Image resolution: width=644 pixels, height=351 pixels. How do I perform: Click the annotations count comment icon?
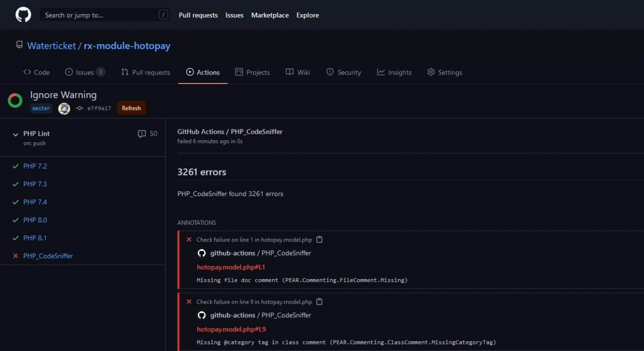pyautogui.click(x=142, y=134)
